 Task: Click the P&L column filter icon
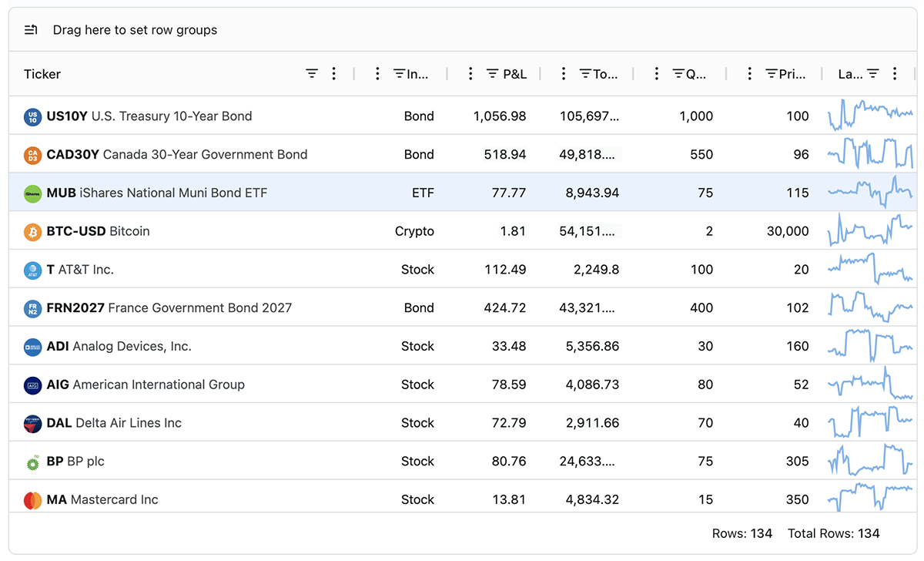coord(493,74)
